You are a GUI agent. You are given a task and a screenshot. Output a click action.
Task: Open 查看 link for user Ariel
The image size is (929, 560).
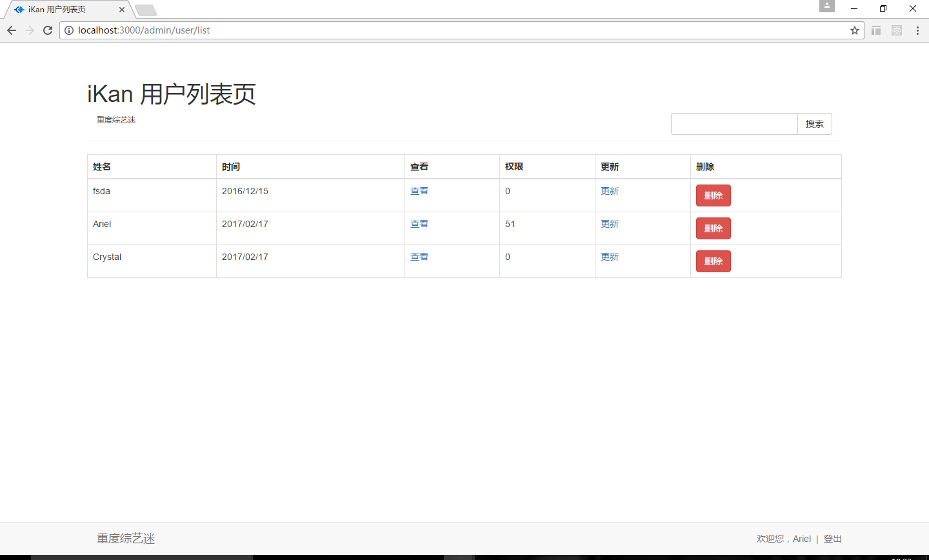419,224
